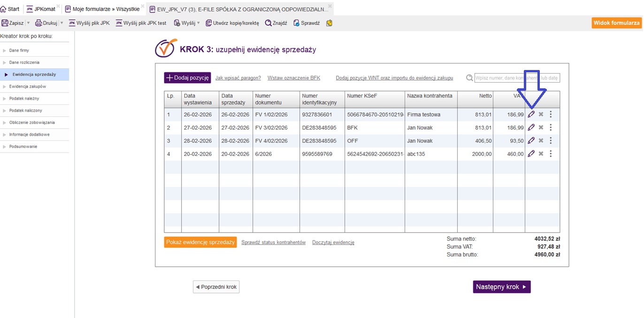
Task: Click the Znajdź magnifier toolbar icon
Action: 268,23
